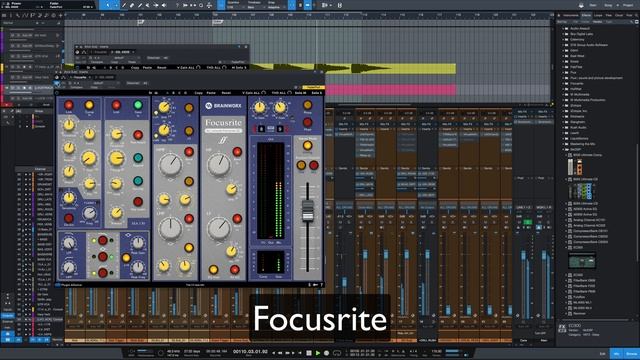
Task: Switch to the Pool browser tab
Action: pos(629,16)
